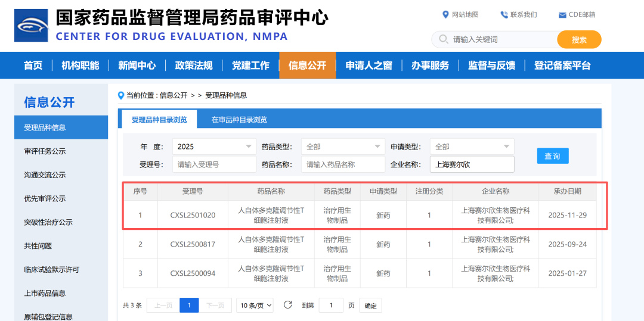Expand the 年度 2025 dropdown

(x=214, y=147)
